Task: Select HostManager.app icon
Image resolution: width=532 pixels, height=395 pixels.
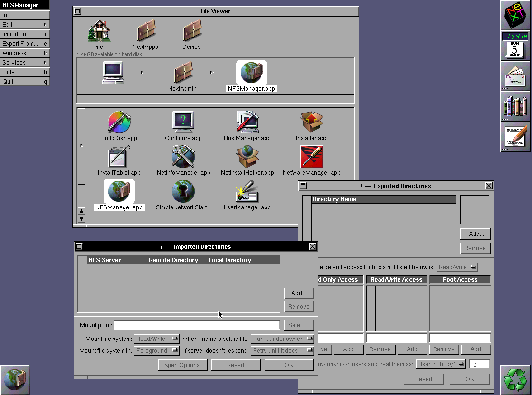Action: click(x=247, y=122)
